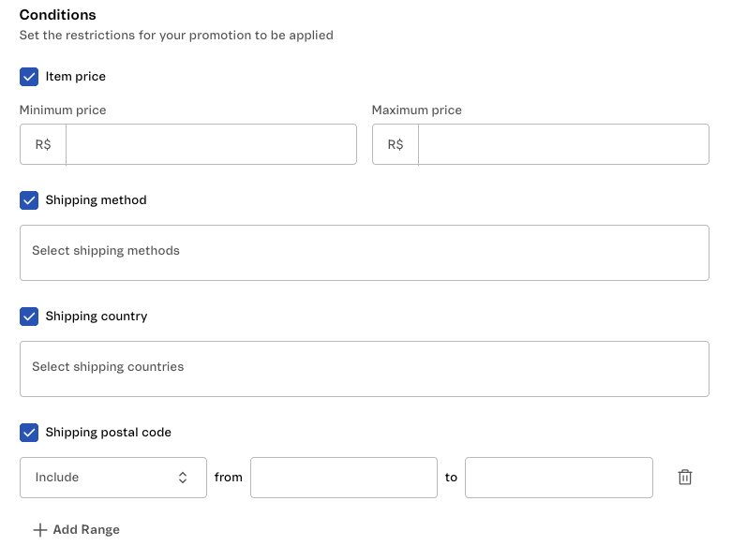This screenshot has height=560, width=732.
Task: Delete the postal code range with trash icon
Action: pyautogui.click(x=685, y=478)
